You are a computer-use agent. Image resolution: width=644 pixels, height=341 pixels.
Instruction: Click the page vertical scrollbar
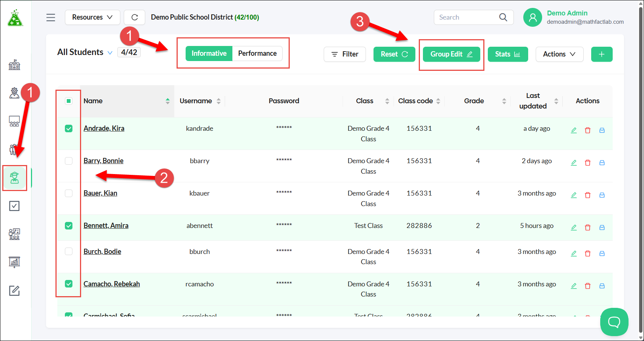tap(641, 170)
